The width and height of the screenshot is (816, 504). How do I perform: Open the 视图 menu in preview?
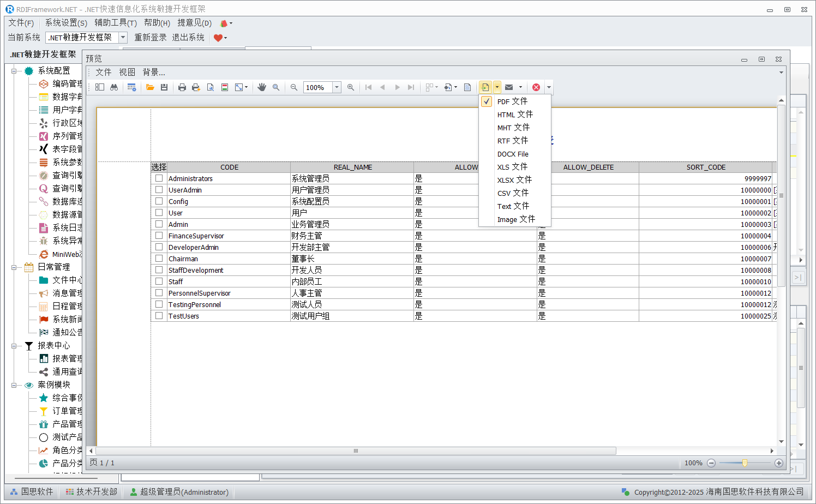(x=127, y=72)
